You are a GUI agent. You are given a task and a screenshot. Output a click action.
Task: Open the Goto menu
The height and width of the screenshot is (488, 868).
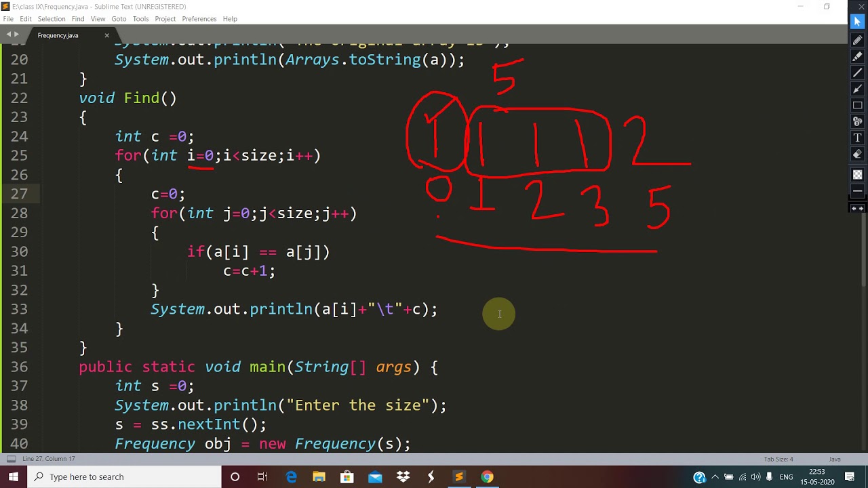pyautogui.click(x=119, y=19)
